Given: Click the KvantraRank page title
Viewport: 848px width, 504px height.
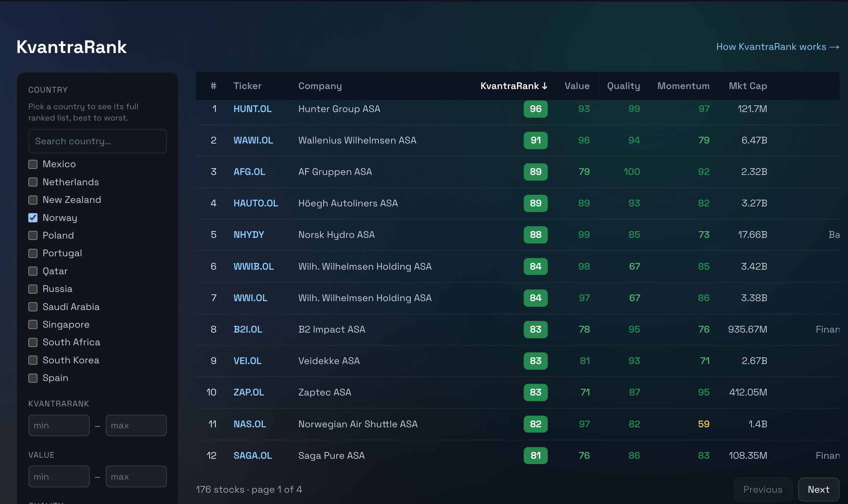Looking at the screenshot, I should tap(71, 47).
